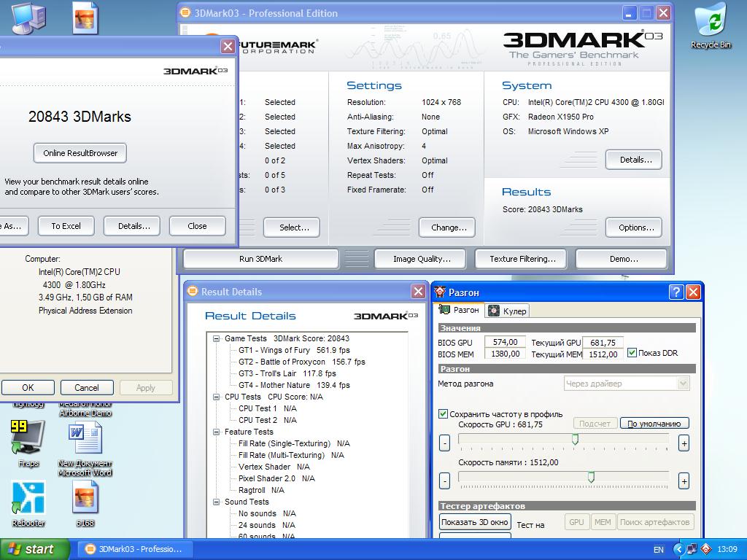The width and height of the screenshot is (747, 560).
Task: Select Ragtroll tree row
Action: (x=261, y=490)
